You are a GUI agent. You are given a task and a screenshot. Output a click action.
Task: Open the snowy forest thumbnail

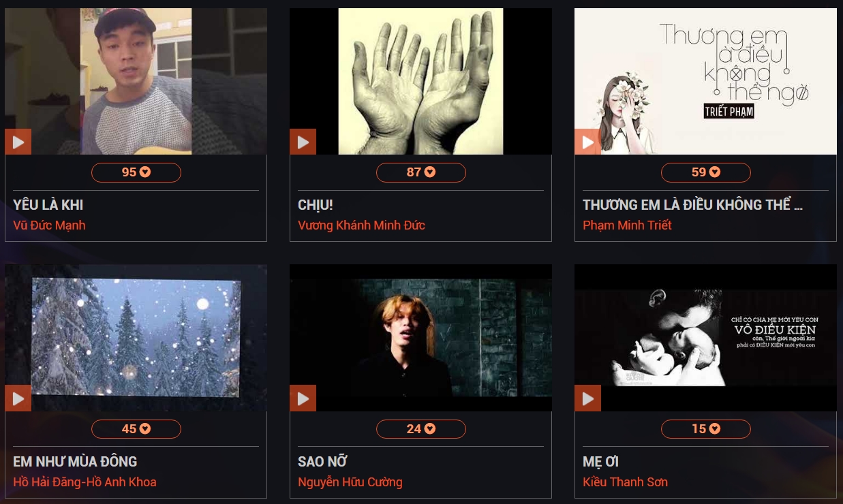(136, 338)
